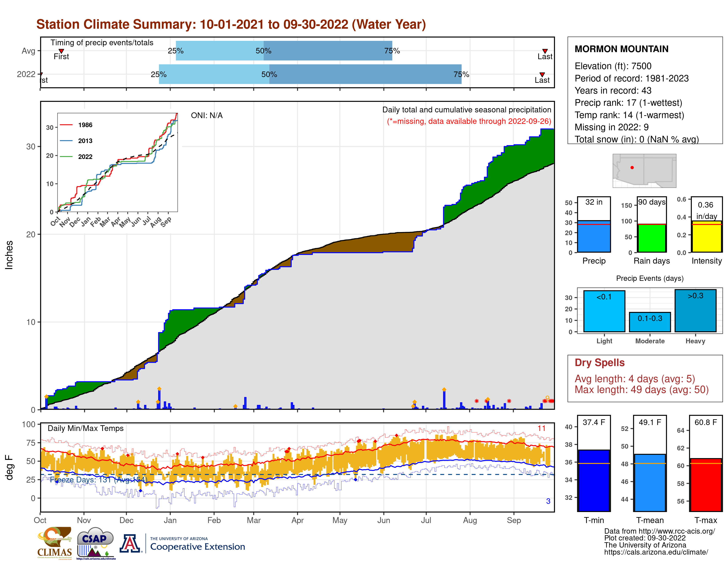Screen dimensions: 728x563
Task: Click the Moderate 0.1-0.3 events bar
Action: click(650, 322)
